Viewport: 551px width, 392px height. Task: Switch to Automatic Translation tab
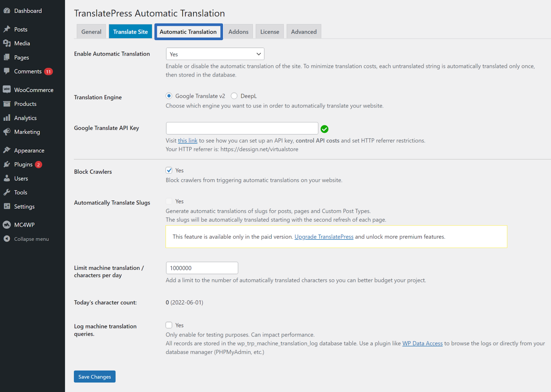[x=188, y=32]
